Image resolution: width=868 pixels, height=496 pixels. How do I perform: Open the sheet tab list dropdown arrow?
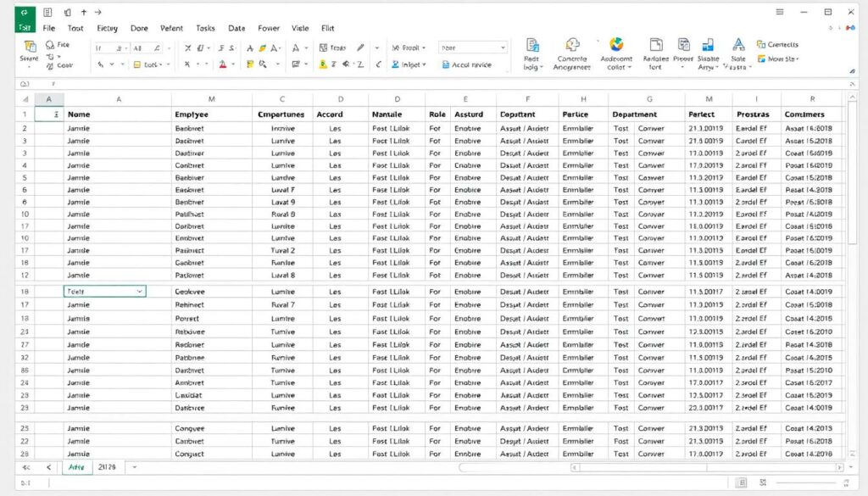coord(135,468)
